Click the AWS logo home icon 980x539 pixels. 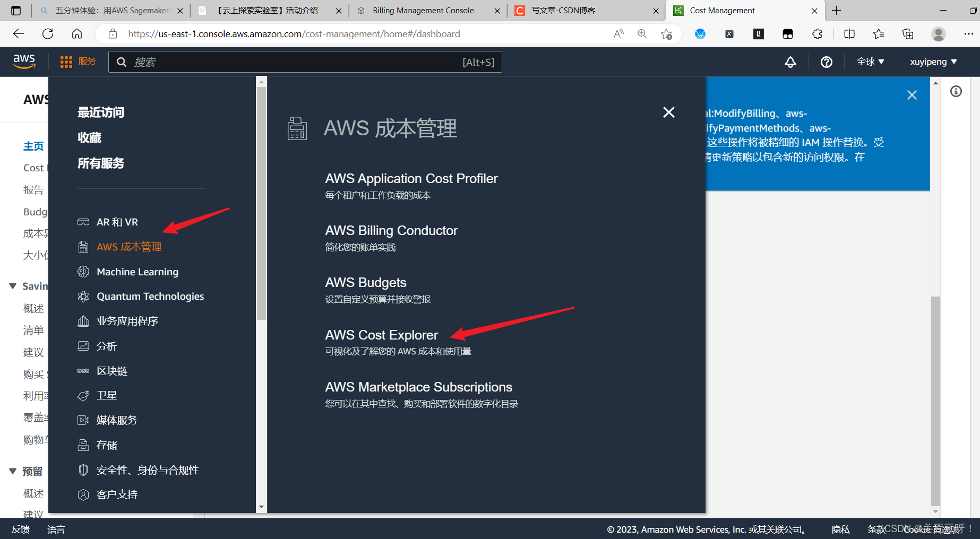(x=24, y=62)
